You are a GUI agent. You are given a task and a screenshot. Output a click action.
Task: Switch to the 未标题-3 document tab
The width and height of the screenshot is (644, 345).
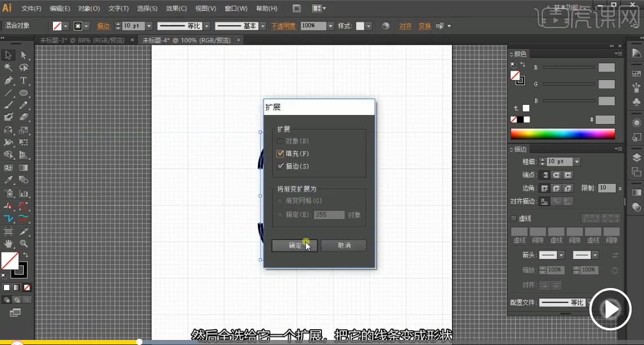[83, 41]
